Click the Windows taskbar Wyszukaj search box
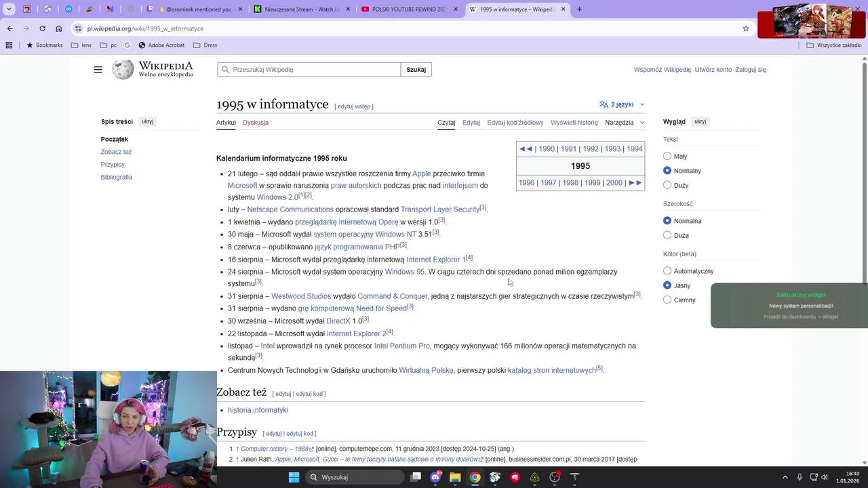868x488 pixels. click(x=353, y=477)
